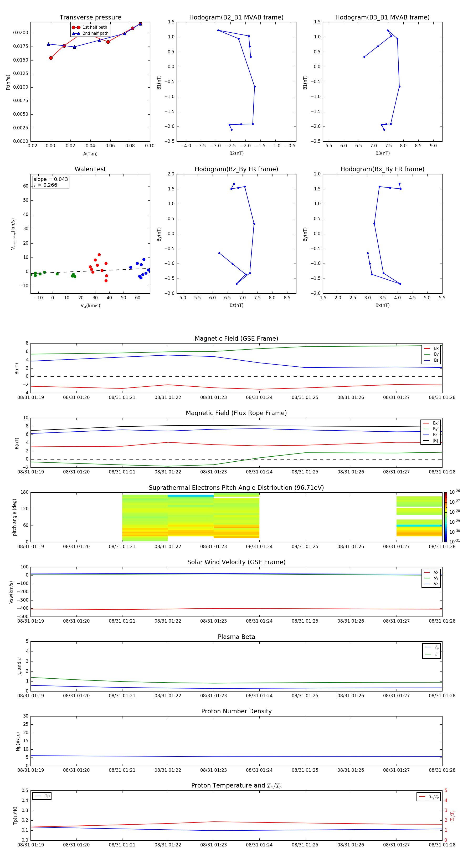Click the '2nd half path' legend entry
Viewport: 473px width, 868px height.
click(x=90, y=33)
